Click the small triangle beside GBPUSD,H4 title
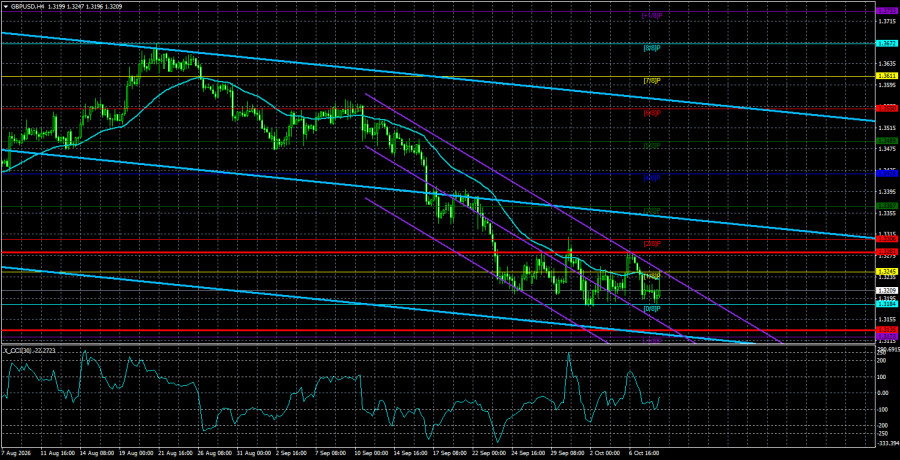This screenshot has height=460, width=900. [x=5, y=9]
